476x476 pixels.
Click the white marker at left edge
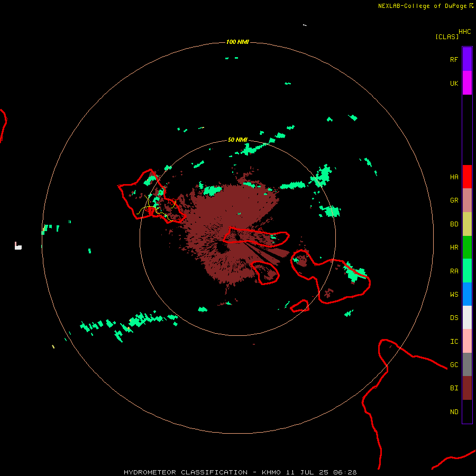tap(18, 246)
